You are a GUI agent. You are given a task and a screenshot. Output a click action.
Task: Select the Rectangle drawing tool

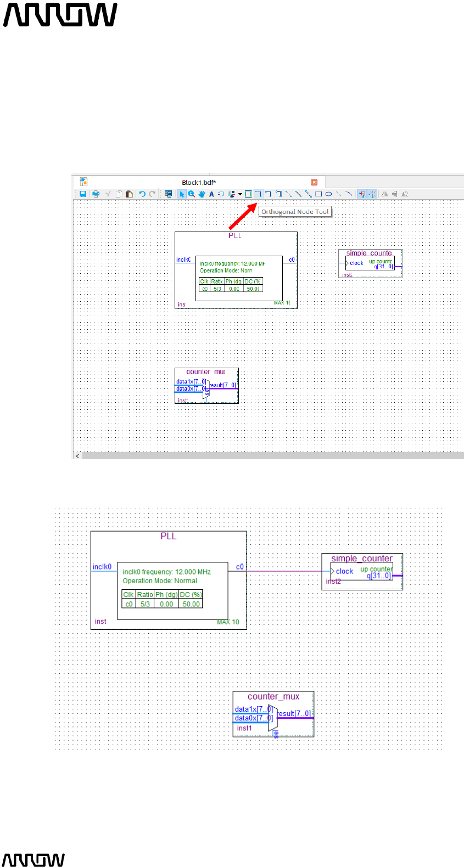pyautogui.click(x=318, y=194)
